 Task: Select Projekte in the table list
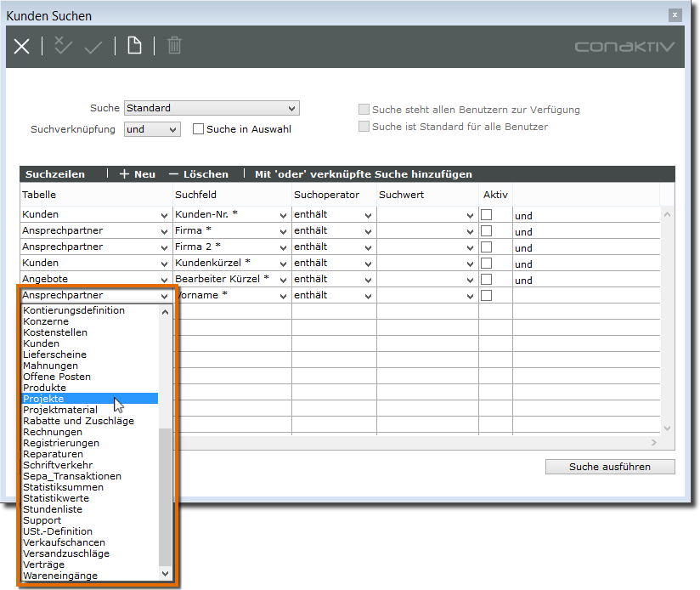click(x=90, y=399)
